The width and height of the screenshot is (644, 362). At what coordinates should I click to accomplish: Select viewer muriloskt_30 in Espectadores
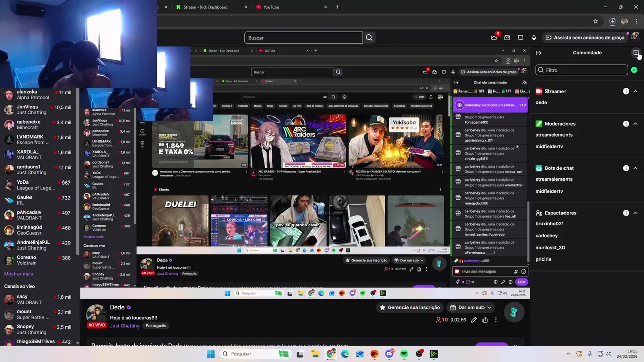pos(550,248)
